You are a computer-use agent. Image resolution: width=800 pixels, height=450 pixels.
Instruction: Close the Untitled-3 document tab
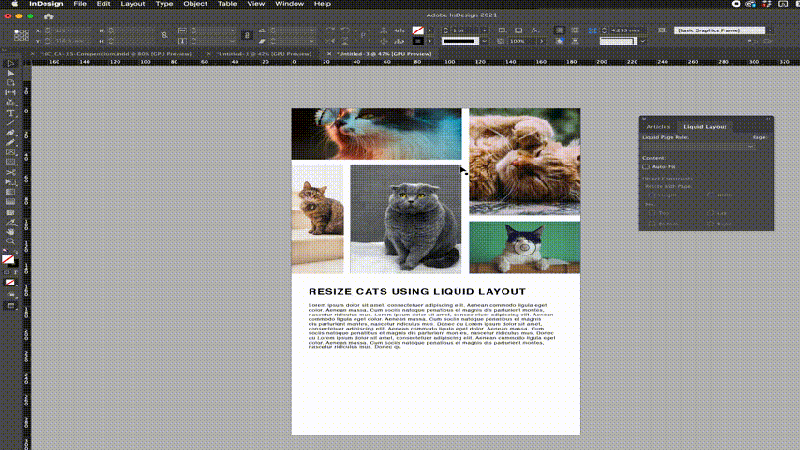(x=329, y=54)
